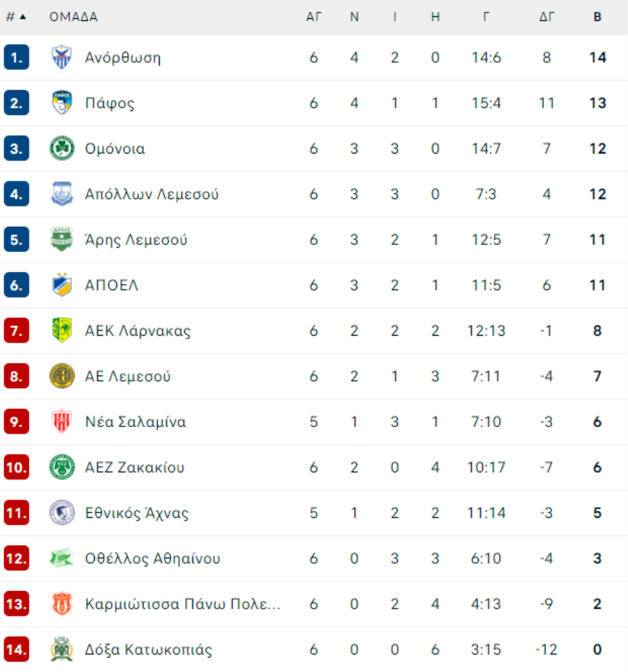Open the ΑΕΚ Λάρνακας yellow crest
This screenshot has width=628, height=672.
61,331
